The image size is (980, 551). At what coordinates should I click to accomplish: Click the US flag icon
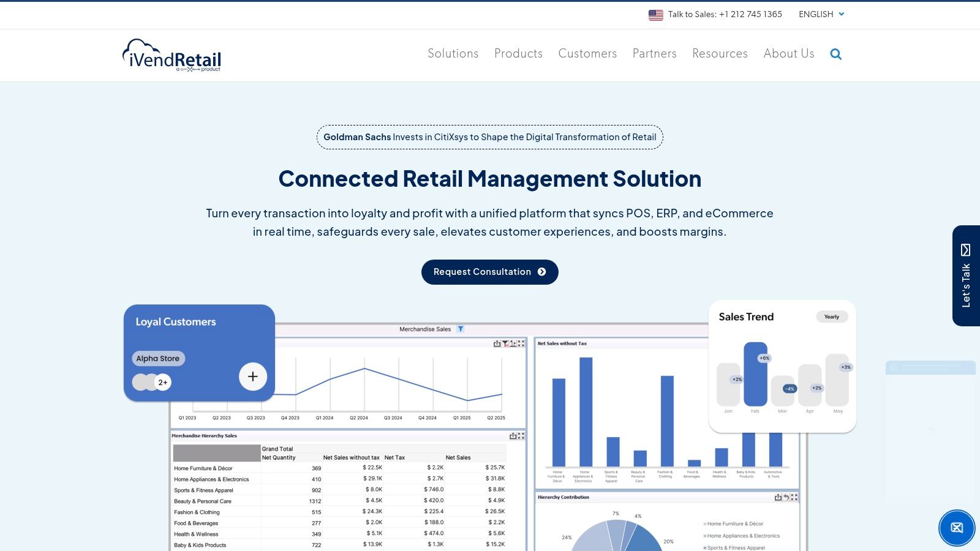[x=655, y=15]
